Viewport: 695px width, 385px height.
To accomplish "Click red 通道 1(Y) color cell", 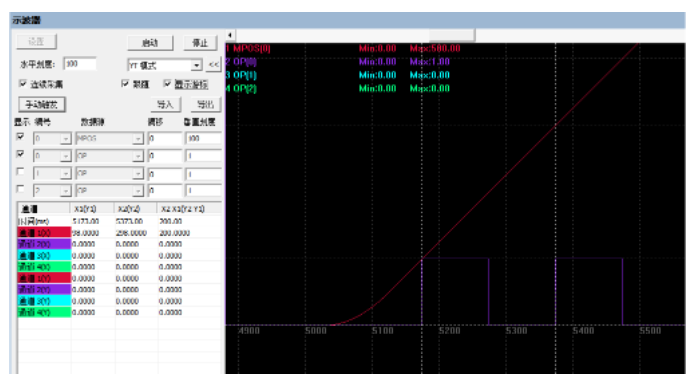I will (44, 278).
